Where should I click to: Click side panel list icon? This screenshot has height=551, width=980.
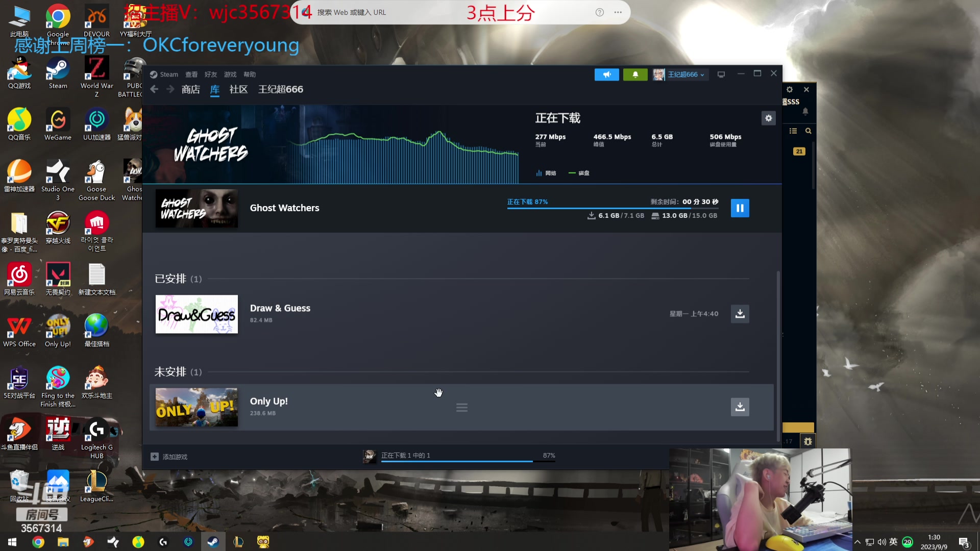point(793,131)
